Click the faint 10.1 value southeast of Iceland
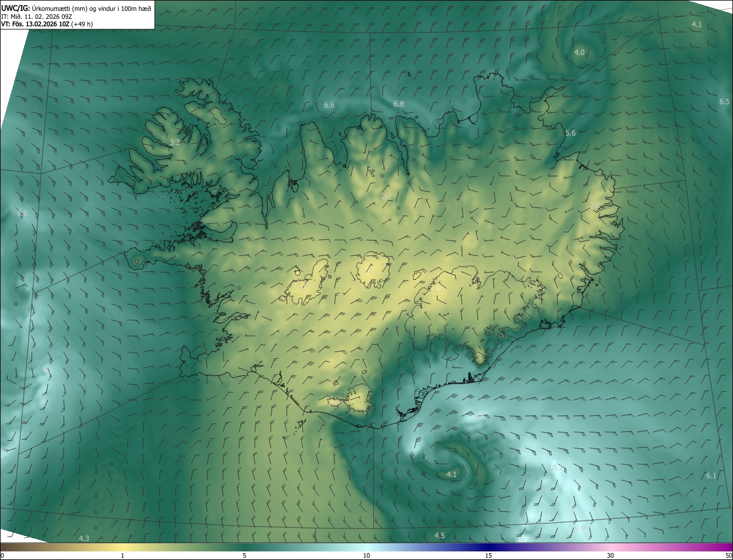Viewport: 733px width, 560px height. point(556,468)
